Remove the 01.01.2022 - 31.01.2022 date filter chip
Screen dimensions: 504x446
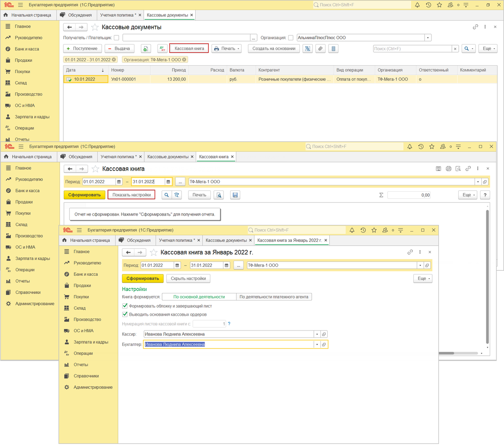(x=113, y=60)
